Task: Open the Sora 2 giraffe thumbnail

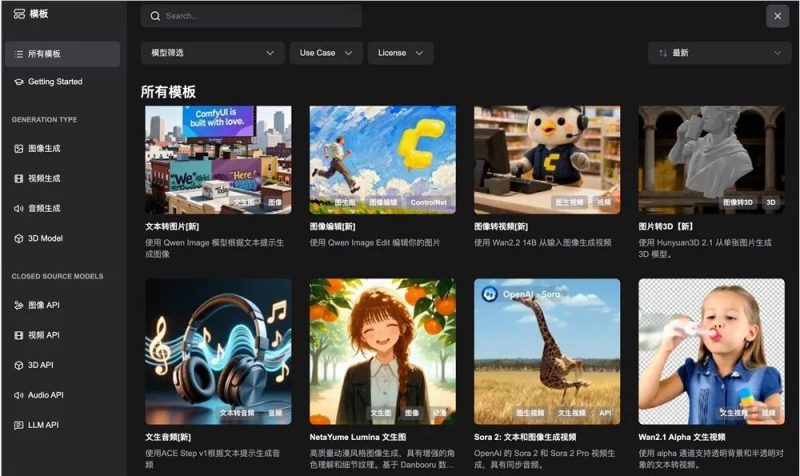Action: 547,352
